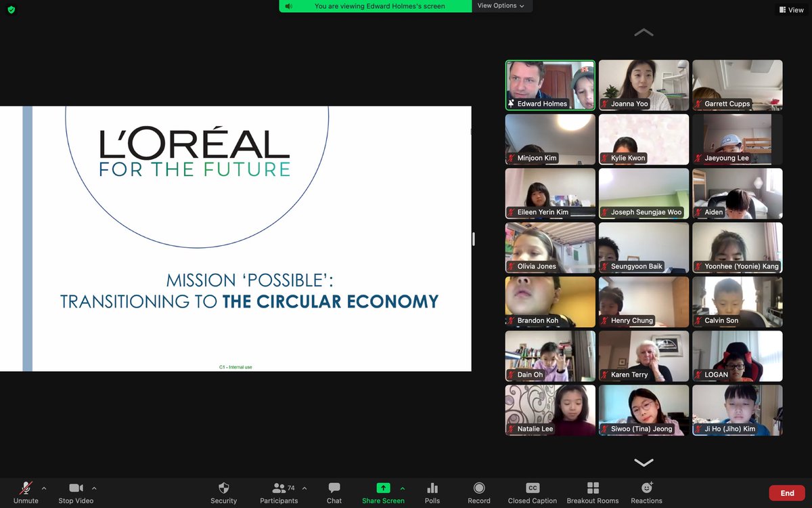Expand share options arrow beside Share Screen
Viewport: 812px width, 508px height.
(x=403, y=488)
